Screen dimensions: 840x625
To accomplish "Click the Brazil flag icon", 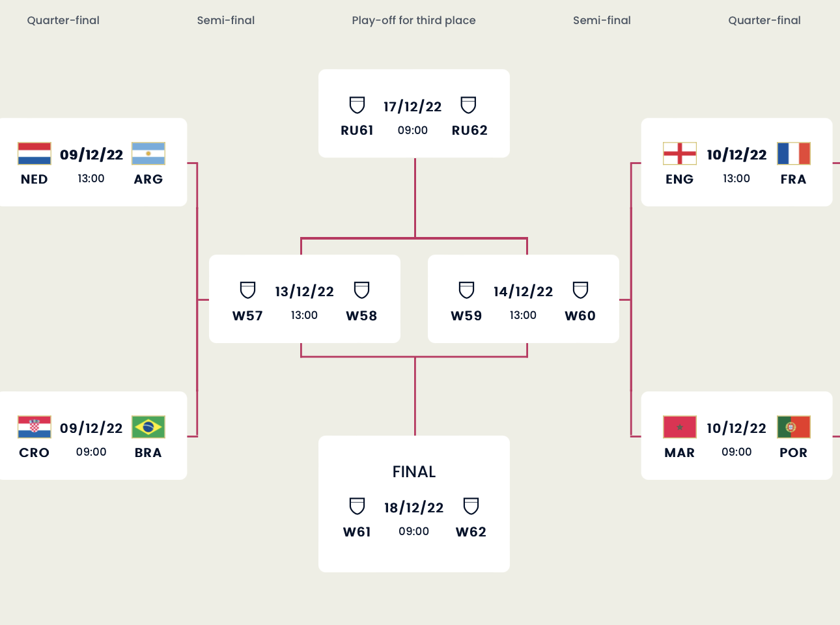I will (x=148, y=427).
